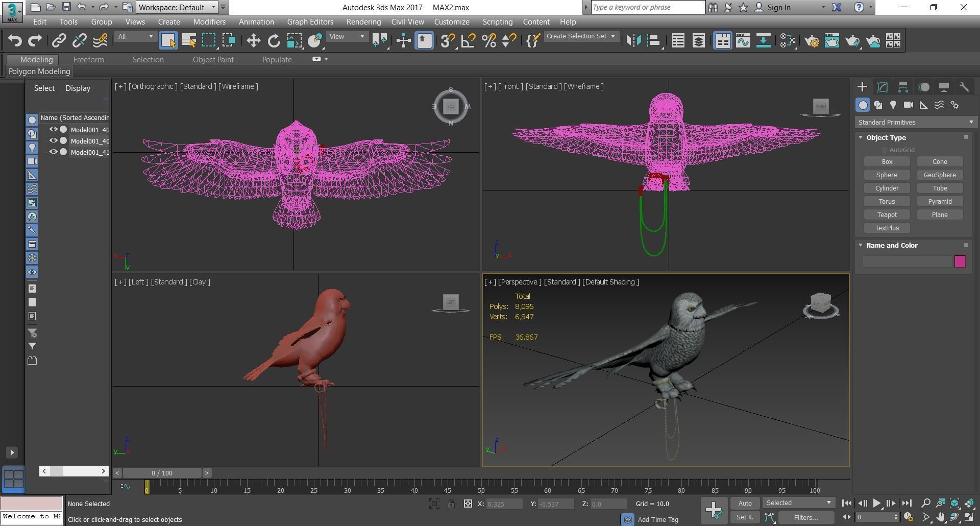Open the Workspace: Default dropdown
The width and height of the screenshot is (980, 526).
[177, 7]
